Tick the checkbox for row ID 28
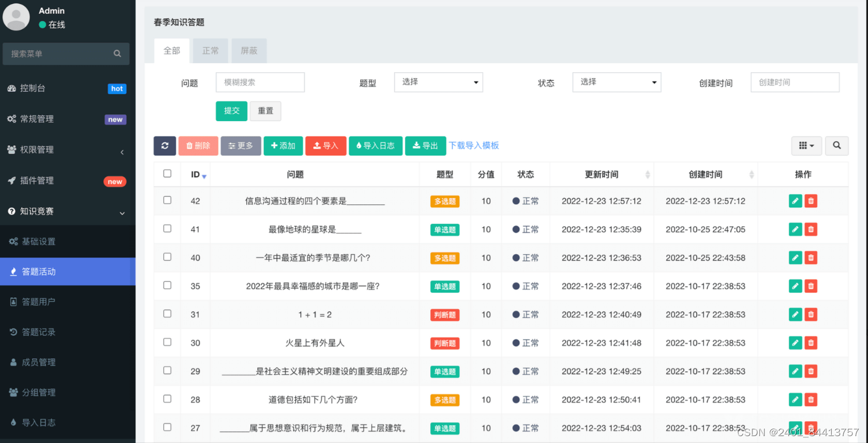This screenshot has height=443, width=868. 167,399
